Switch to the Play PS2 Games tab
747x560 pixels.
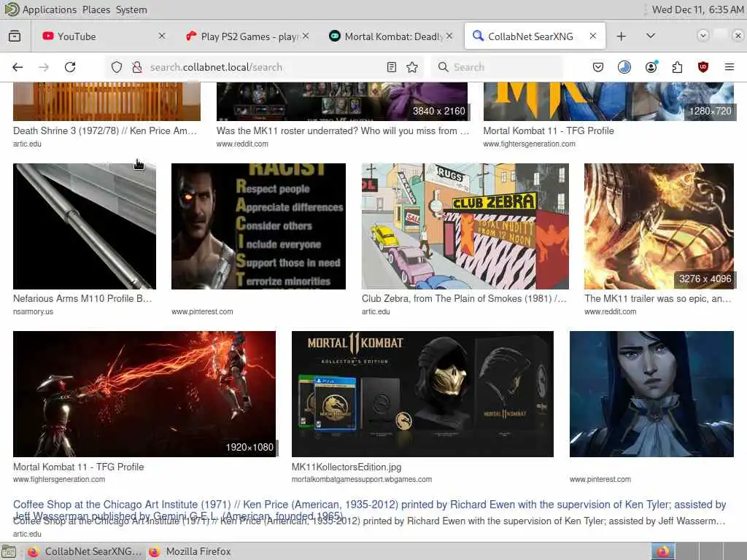coord(248,36)
